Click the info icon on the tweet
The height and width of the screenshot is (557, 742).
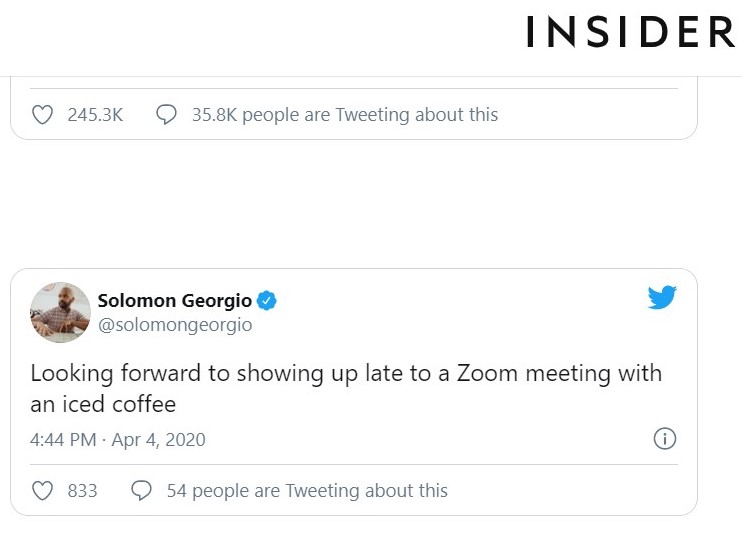tap(665, 439)
